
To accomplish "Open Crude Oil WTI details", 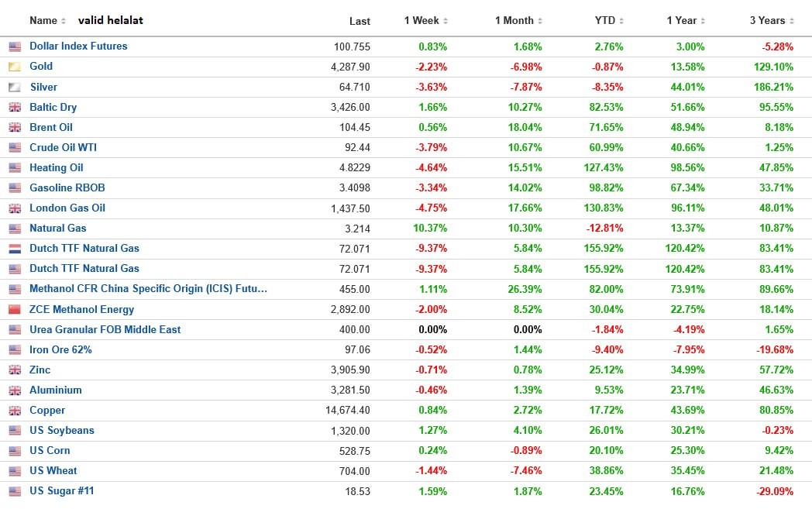I will tap(64, 147).
